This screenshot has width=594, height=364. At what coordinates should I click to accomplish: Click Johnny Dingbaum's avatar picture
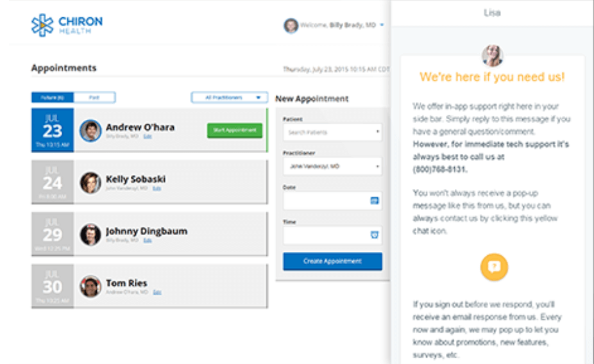[x=90, y=235]
